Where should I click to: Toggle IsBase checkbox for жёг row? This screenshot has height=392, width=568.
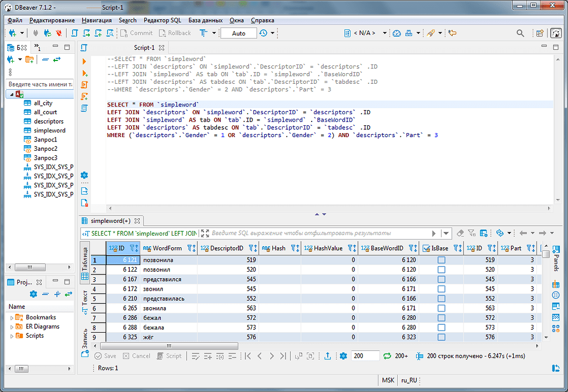[x=441, y=337]
